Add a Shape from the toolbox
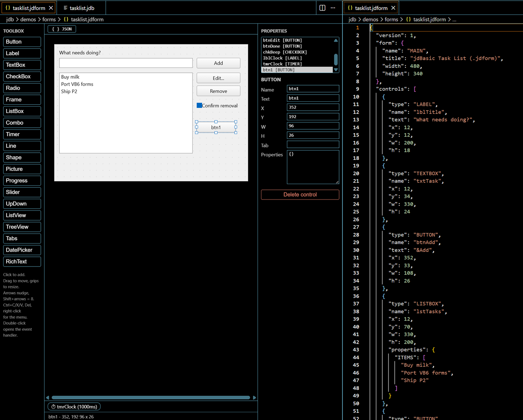The width and height of the screenshot is (523, 420). coord(22,157)
